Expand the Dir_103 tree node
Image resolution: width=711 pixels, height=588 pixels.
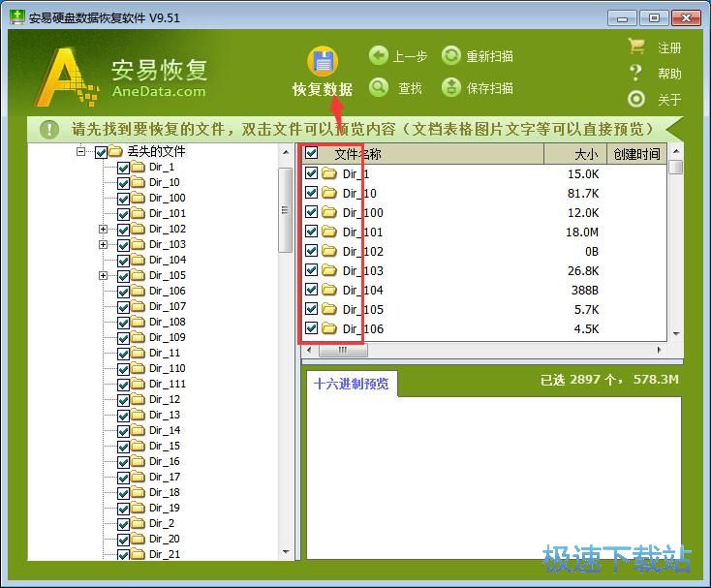pos(103,244)
